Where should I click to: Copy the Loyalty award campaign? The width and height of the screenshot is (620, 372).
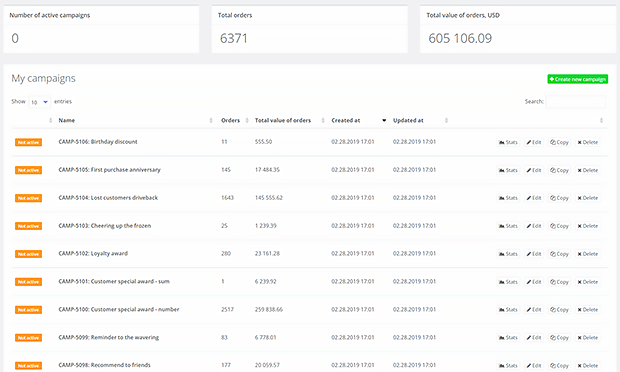(559, 254)
